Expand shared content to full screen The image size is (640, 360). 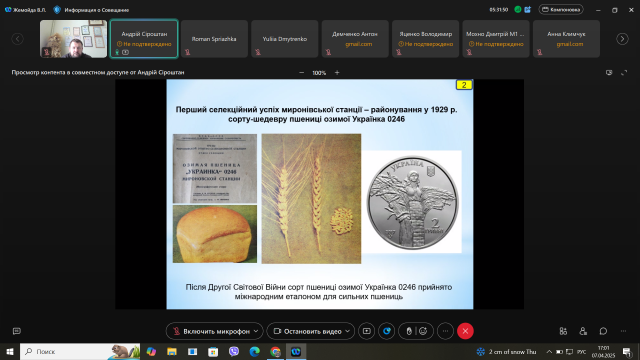pyautogui.click(x=624, y=72)
